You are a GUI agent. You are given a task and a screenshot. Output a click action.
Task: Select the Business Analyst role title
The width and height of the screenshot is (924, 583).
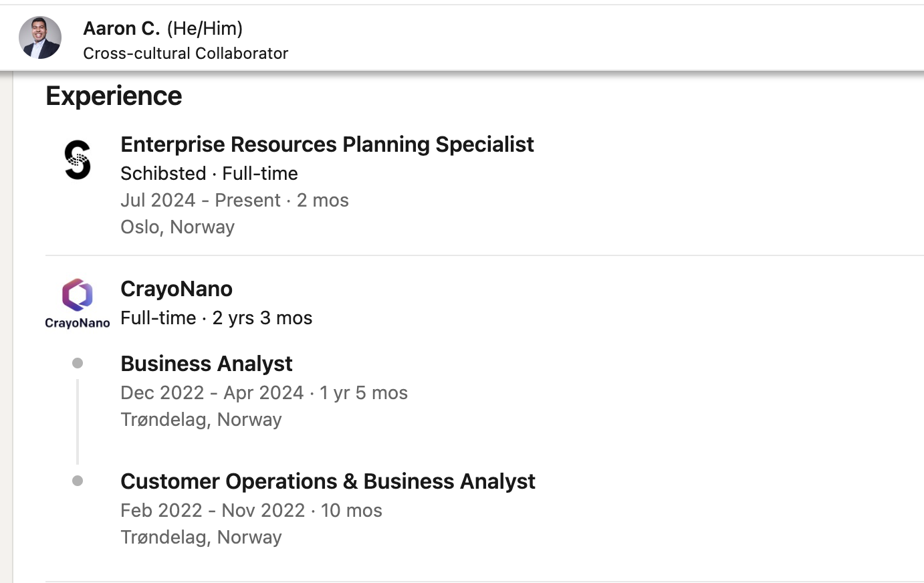207,364
